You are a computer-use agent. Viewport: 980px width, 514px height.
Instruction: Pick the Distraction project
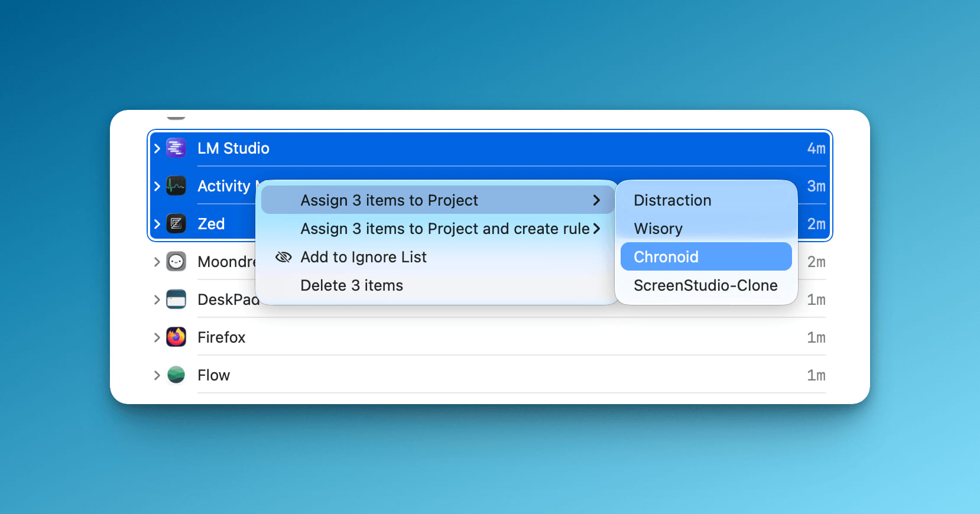coord(673,200)
